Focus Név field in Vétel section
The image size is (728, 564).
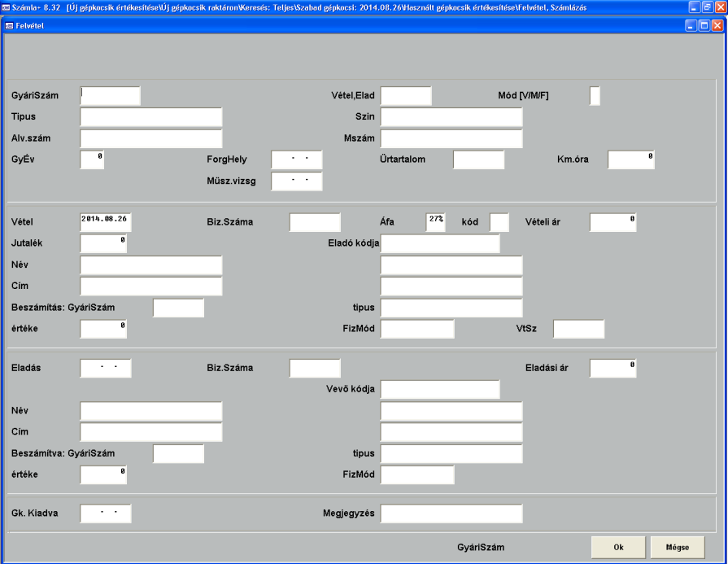(x=151, y=265)
